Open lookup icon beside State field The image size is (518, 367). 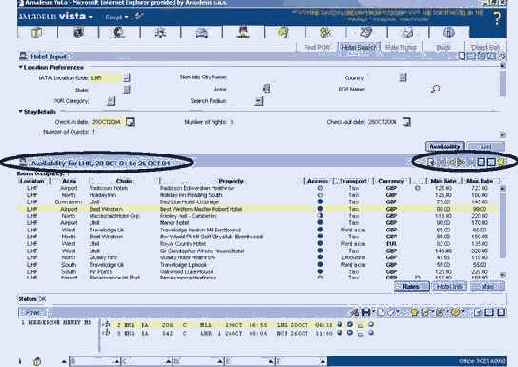point(127,89)
